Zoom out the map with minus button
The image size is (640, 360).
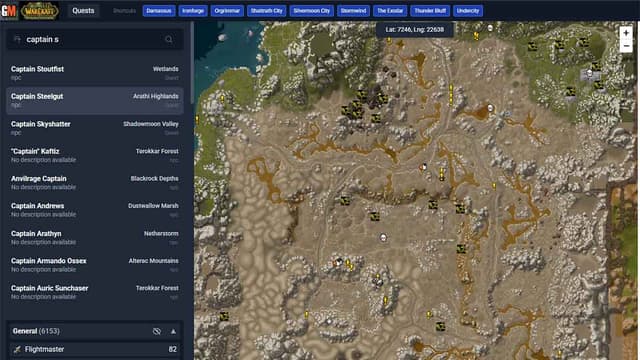tap(626, 46)
